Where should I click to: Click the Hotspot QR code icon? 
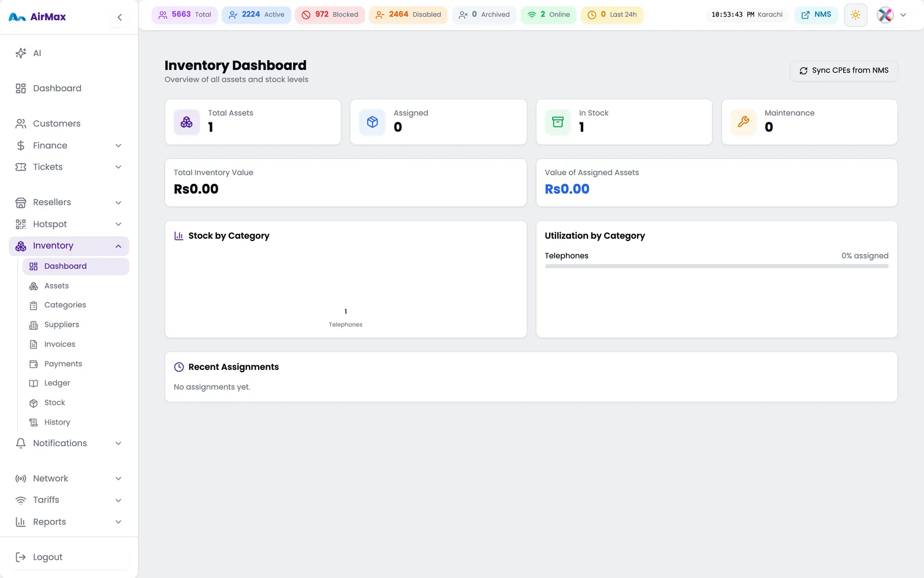tap(21, 224)
